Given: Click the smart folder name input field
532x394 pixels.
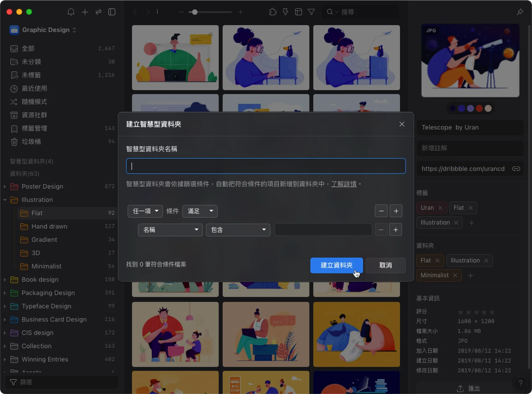Looking at the screenshot, I should point(266,166).
